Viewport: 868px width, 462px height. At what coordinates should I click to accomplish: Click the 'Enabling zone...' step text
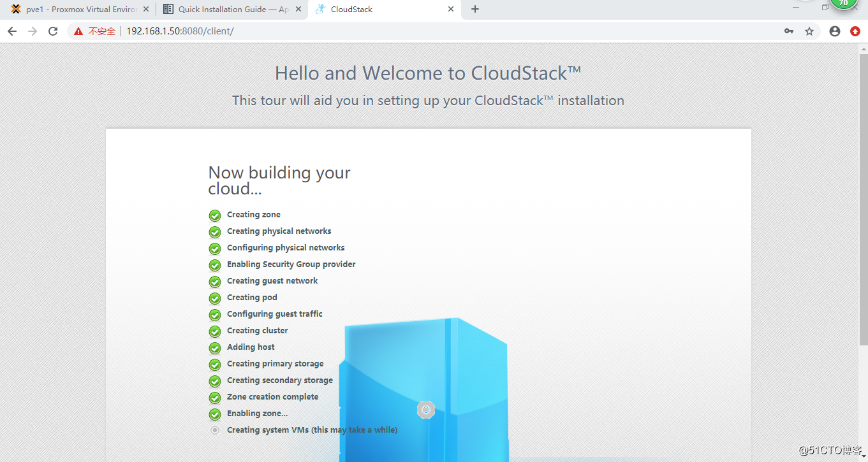point(258,414)
